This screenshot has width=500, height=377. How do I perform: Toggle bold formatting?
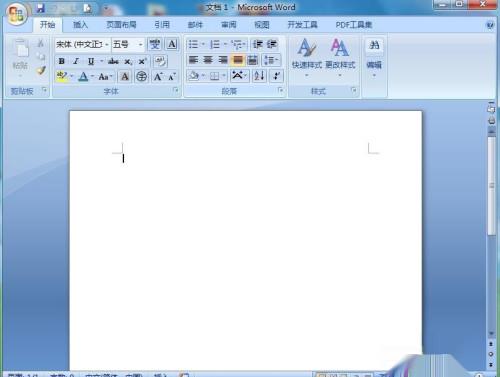(x=61, y=61)
